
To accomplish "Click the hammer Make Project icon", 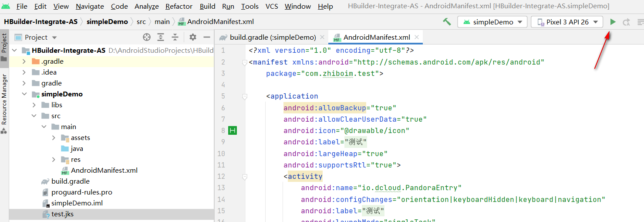I will tap(447, 22).
